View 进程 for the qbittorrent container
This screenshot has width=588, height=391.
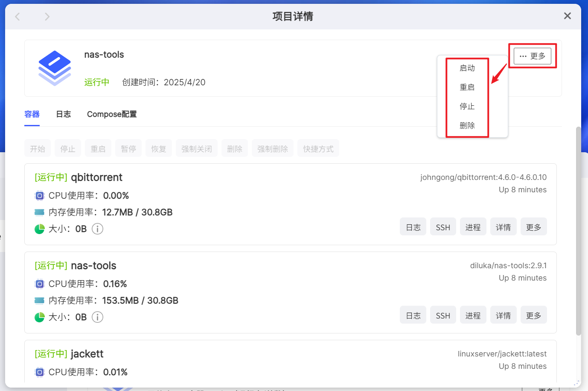[x=473, y=227]
